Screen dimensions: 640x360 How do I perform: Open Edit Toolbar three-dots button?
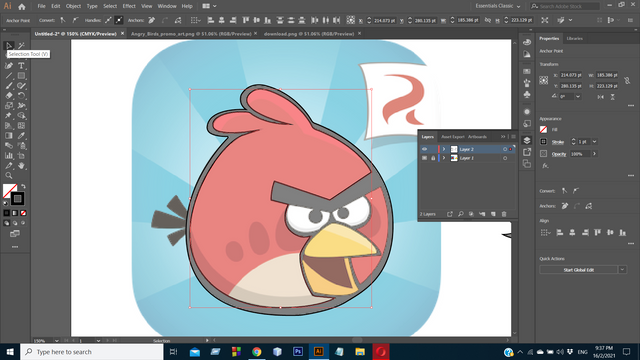tap(15, 247)
